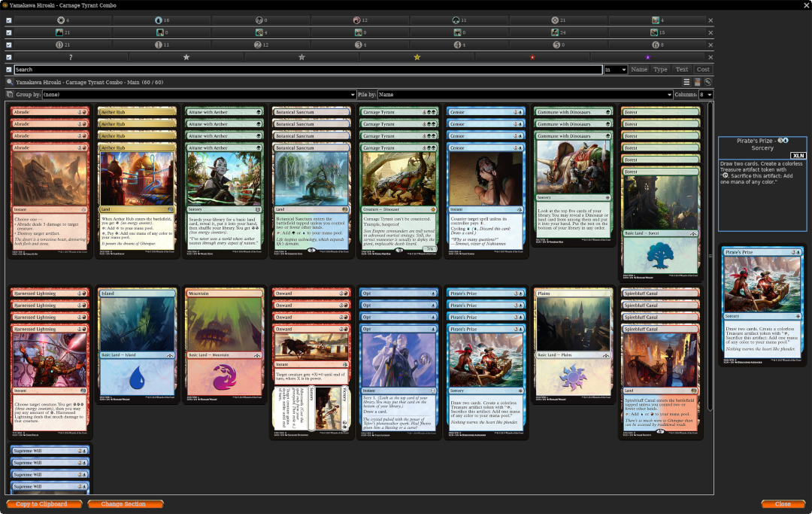Click the card list vertical scrollbar
This screenshot has height=514, width=812.
710,257
